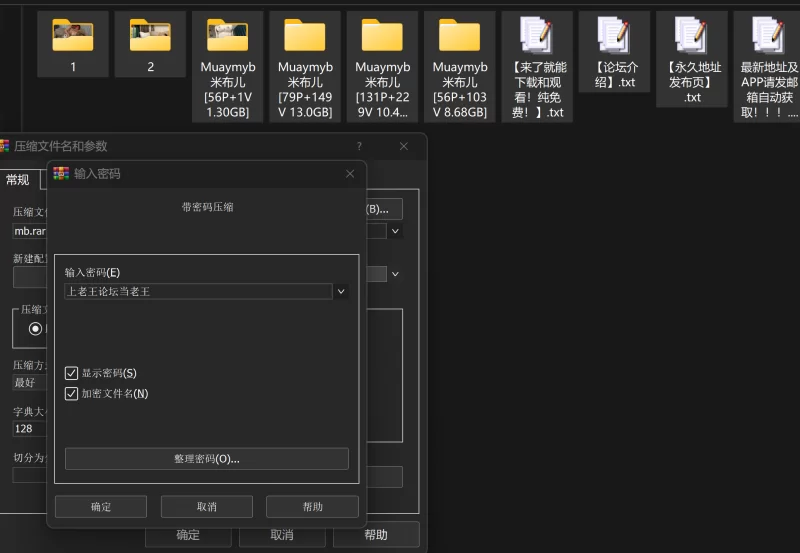Select the 【永久地址发布页】.txt file
The height and width of the screenshot is (553, 800).
[x=692, y=59]
